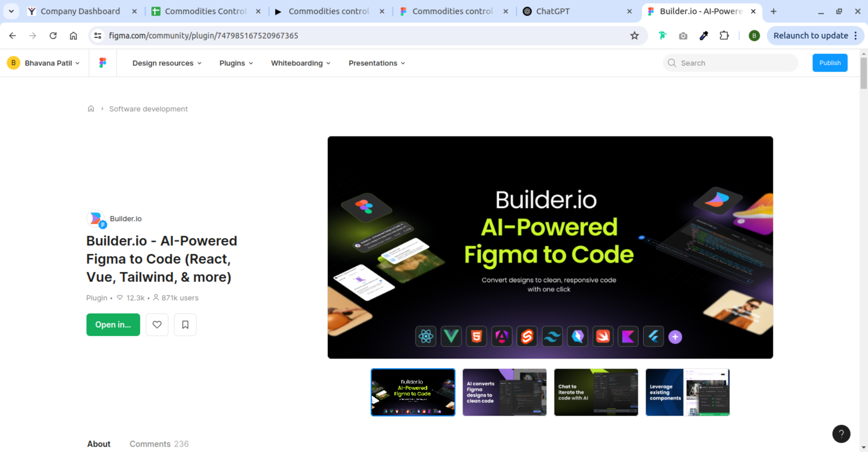Screen dimensions: 868x452
Task: Click the scrollbar down arrow
Action: tap(863, 447)
